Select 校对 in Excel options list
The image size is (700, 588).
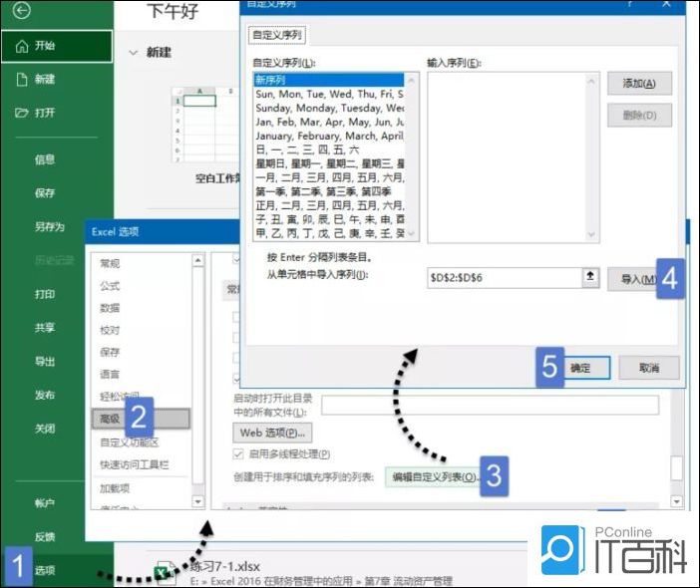(110, 330)
